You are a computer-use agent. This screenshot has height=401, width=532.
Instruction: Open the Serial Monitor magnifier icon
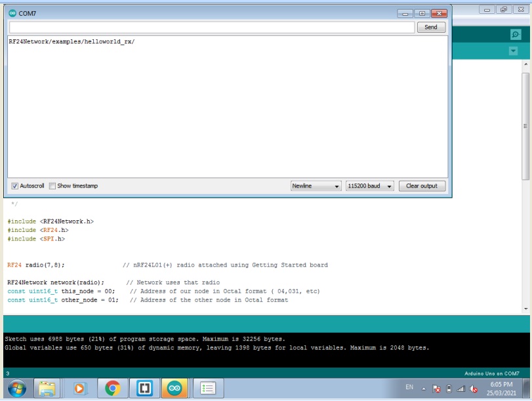point(516,34)
